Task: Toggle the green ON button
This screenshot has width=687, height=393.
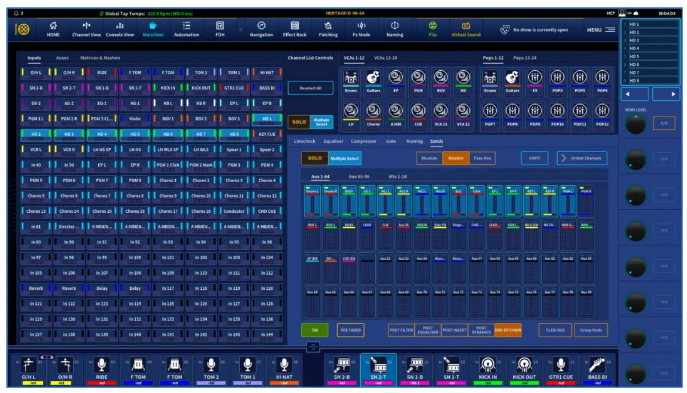Action: (x=315, y=330)
